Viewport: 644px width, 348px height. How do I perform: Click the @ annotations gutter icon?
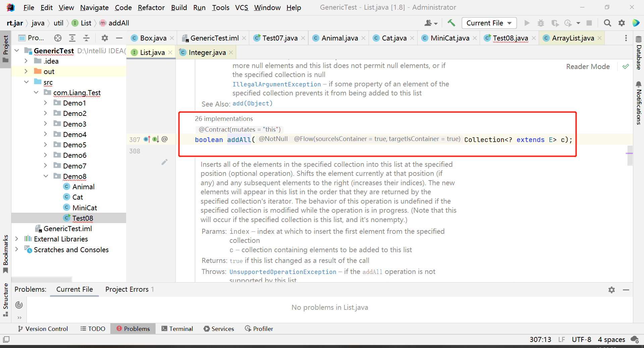tap(164, 139)
